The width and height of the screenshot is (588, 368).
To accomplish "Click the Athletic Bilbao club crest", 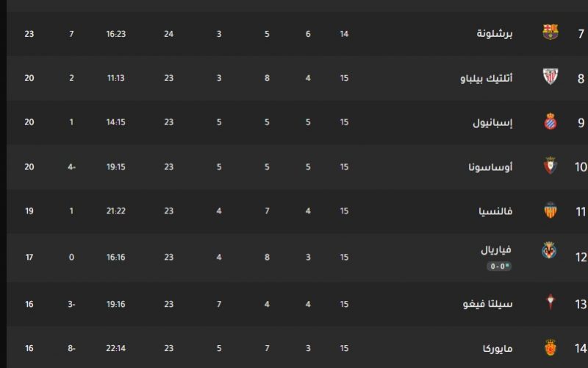I will (550, 77).
